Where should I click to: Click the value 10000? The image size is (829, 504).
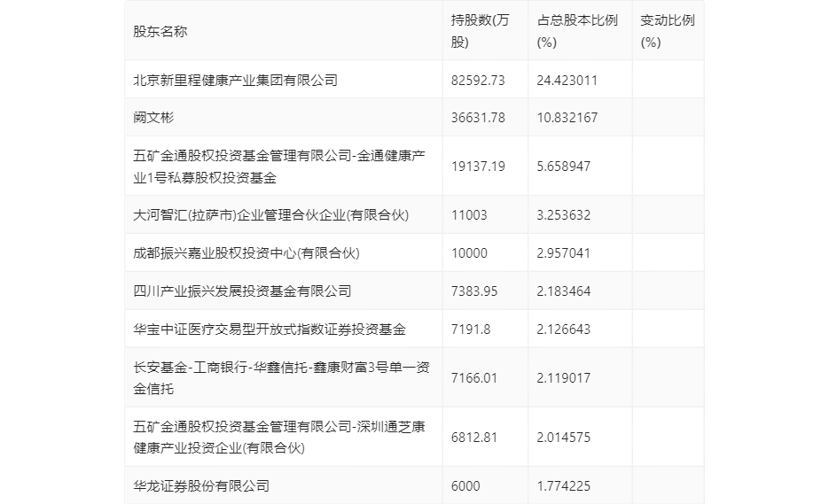tap(469, 253)
